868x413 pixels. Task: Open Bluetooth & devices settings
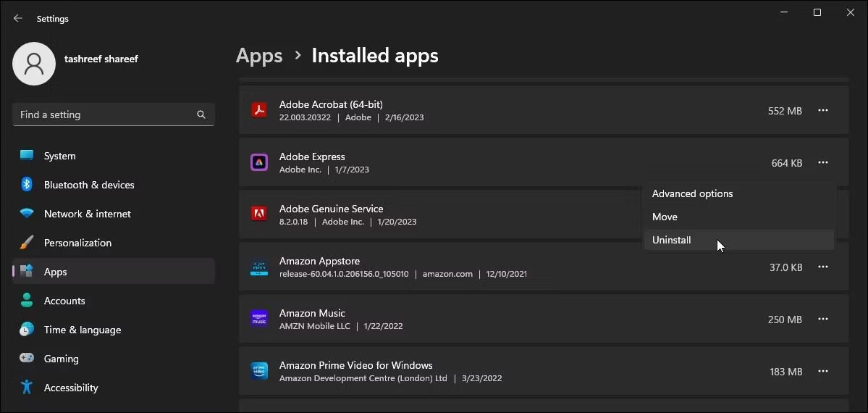(114, 185)
